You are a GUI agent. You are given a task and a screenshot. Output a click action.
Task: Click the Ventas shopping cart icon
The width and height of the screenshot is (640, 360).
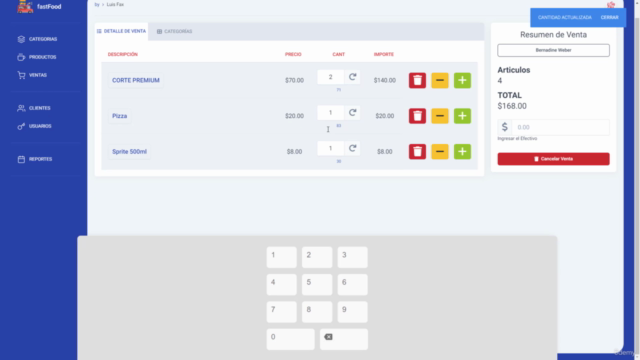pos(21,75)
